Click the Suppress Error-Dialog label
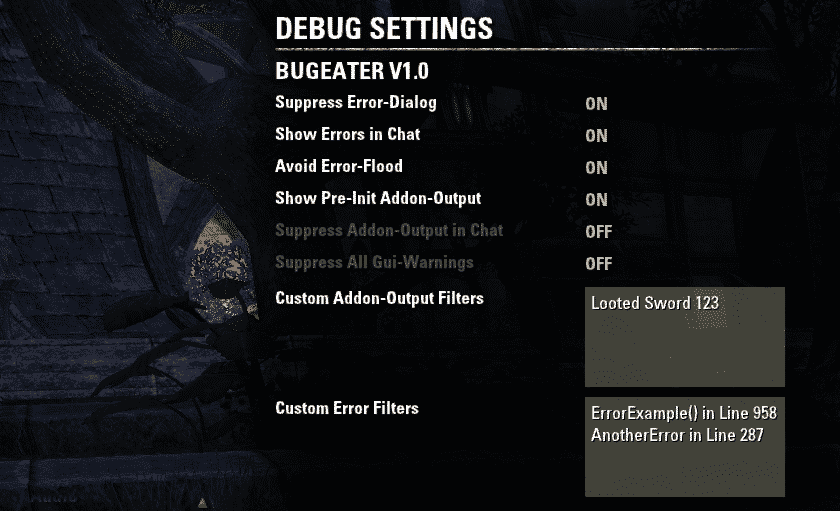 coord(356,102)
